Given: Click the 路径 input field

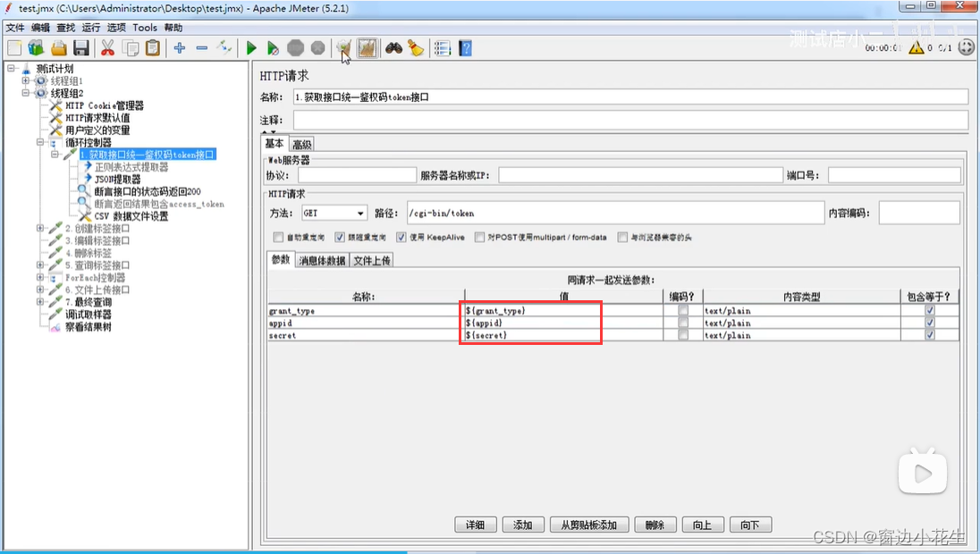Looking at the screenshot, I should click(x=615, y=213).
